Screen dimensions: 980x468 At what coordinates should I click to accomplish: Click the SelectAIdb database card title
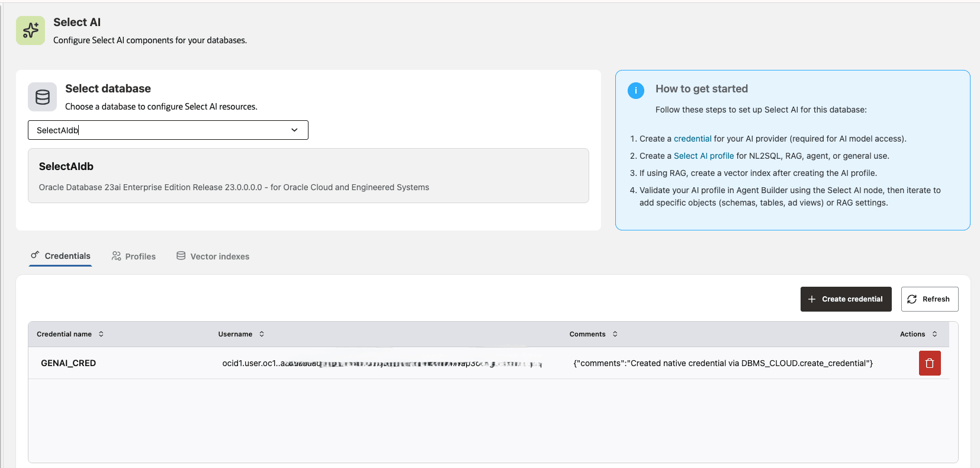click(x=66, y=166)
